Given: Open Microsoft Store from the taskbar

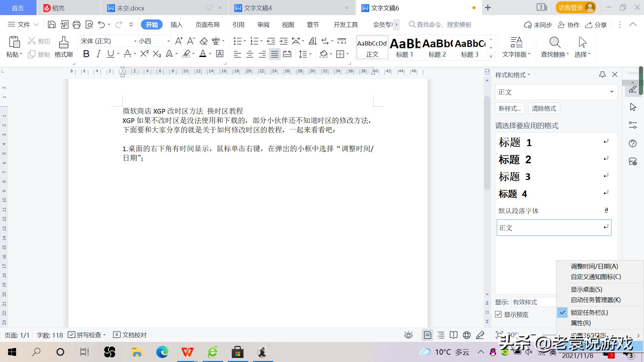Looking at the screenshot, I should 238,352.
